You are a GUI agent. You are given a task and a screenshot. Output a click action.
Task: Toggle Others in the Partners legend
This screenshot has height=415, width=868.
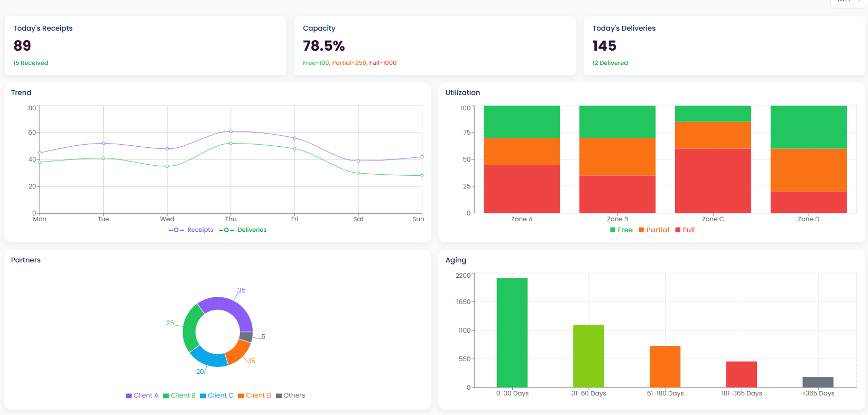291,395
